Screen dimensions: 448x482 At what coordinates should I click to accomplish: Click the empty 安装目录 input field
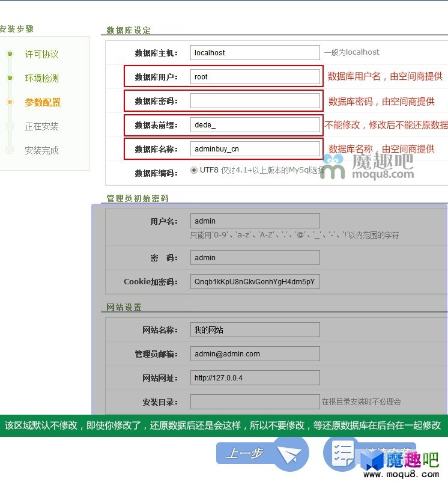[255, 402]
